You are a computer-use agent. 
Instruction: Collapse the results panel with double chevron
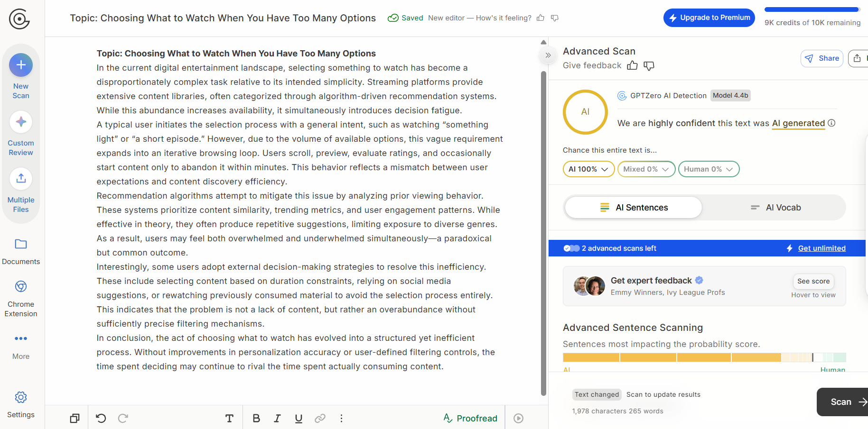point(548,55)
